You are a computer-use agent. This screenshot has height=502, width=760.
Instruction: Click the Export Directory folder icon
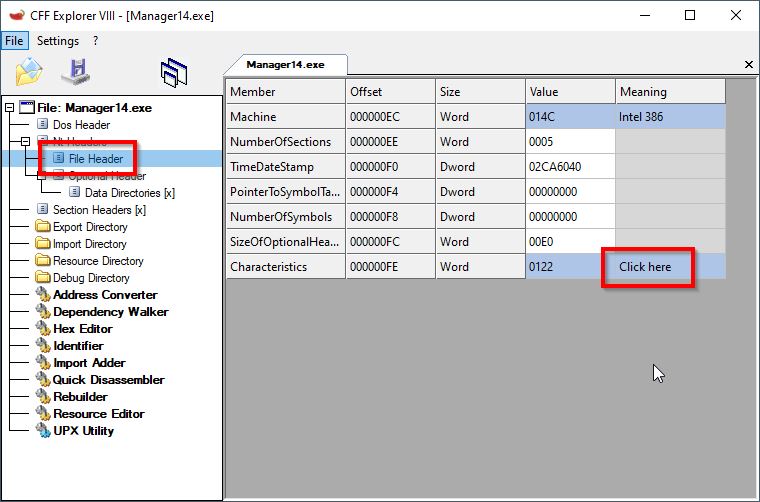(x=43, y=226)
